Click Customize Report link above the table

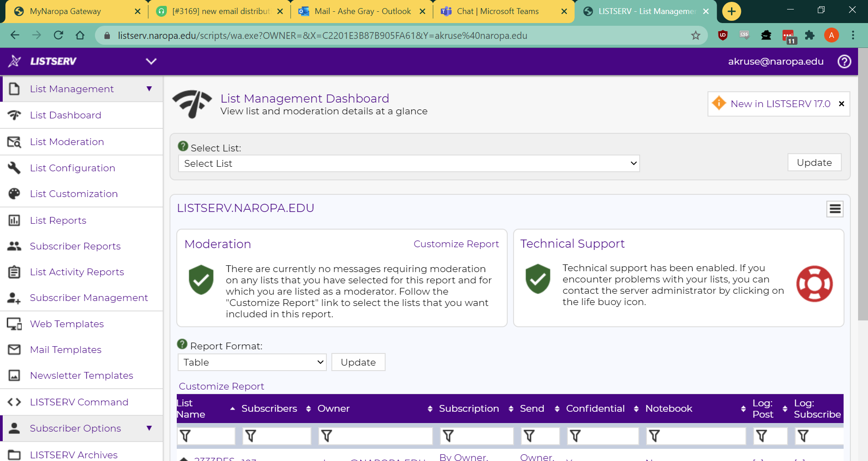click(221, 386)
